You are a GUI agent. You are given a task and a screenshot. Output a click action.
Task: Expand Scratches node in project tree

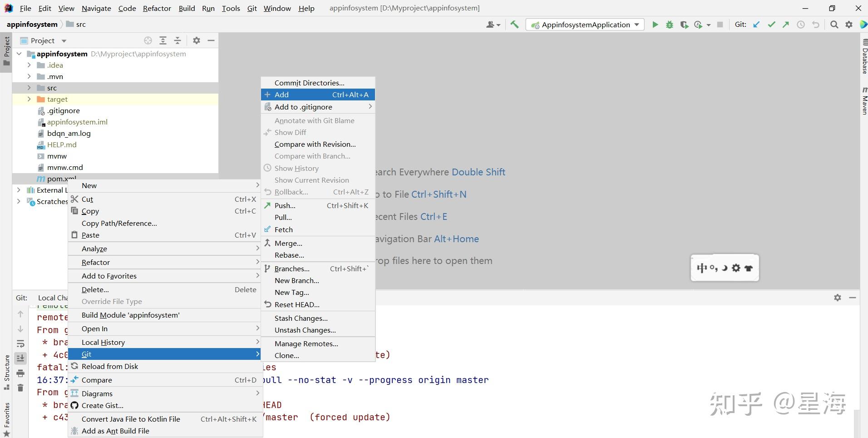[x=19, y=201]
